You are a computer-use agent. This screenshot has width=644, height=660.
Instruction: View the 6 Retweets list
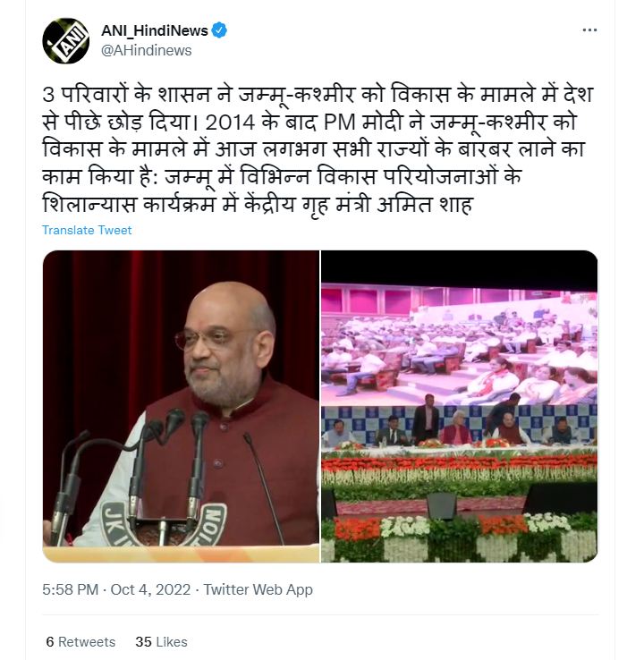(80, 642)
